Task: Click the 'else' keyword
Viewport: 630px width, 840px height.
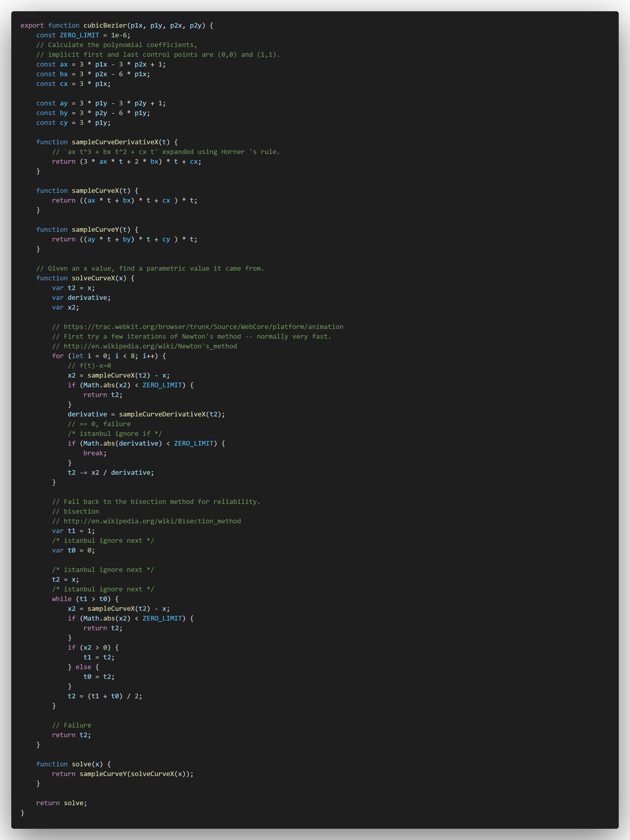Action: pos(83,667)
